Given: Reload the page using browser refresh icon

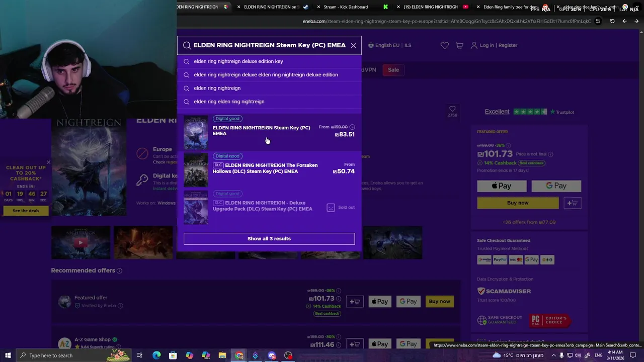Looking at the screenshot, I should [612, 21].
